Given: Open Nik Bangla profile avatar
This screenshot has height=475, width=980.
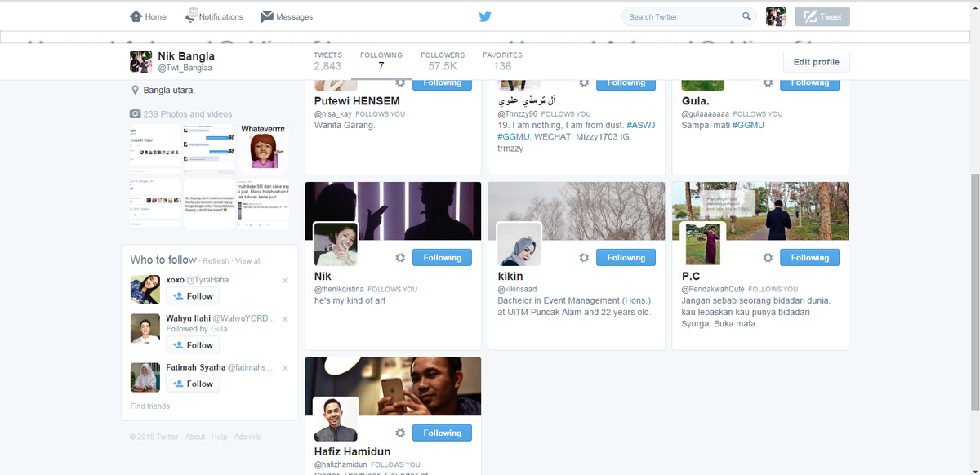Looking at the screenshot, I should pyautogui.click(x=140, y=62).
